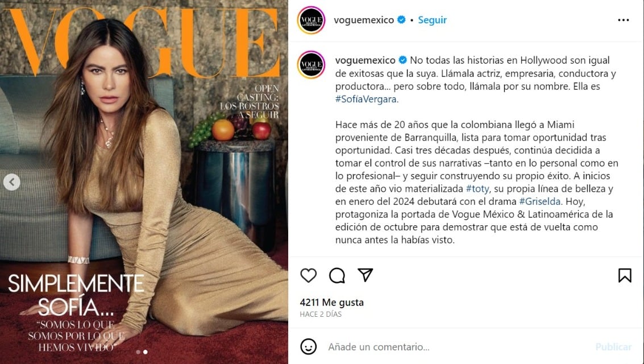The width and height of the screenshot is (644, 364).
Task: Select the first carousel dot indicator
Action: tap(139, 352)
